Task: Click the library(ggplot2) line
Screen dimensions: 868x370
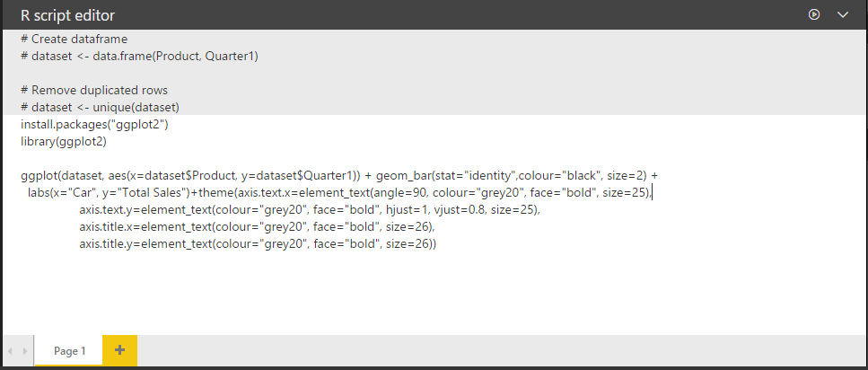Action: pyautogui.click(x=64, y=142)
